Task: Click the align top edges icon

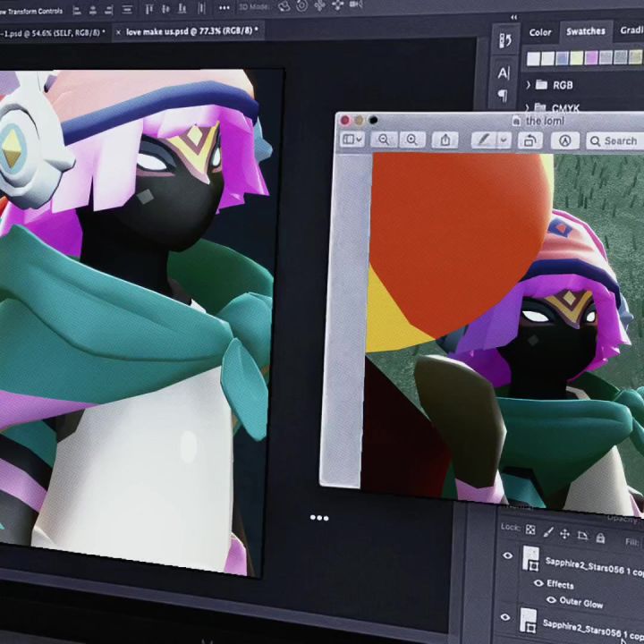Action: coord(149,9)
